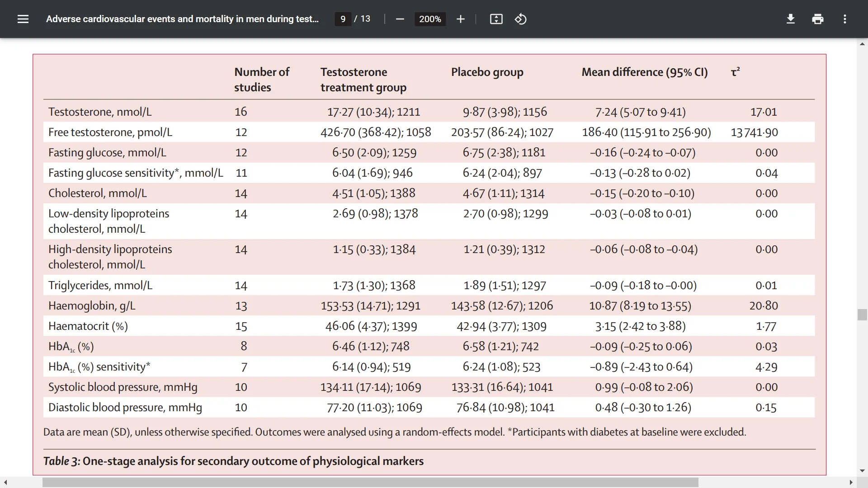This screenshot has width=868, height=488.
Task: Click 'Free testosterone, pmol/L' row label
Action: point(110,132)
